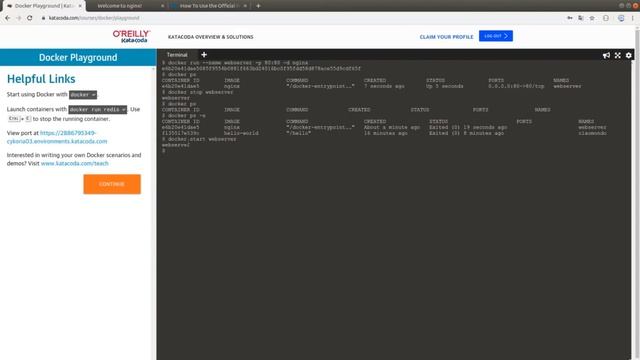Select the Docker Playground browser tab
The image size is (640, 360).
43,6
